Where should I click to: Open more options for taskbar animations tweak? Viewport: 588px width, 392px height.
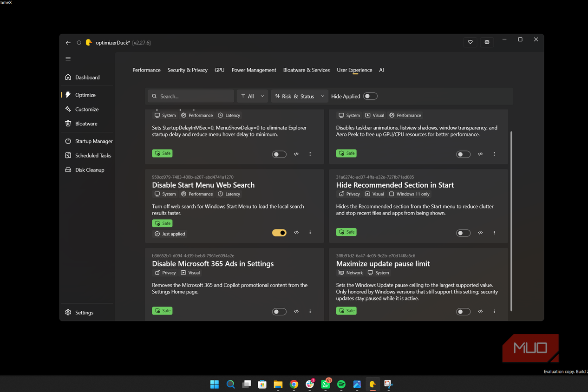tap(494, 154)
